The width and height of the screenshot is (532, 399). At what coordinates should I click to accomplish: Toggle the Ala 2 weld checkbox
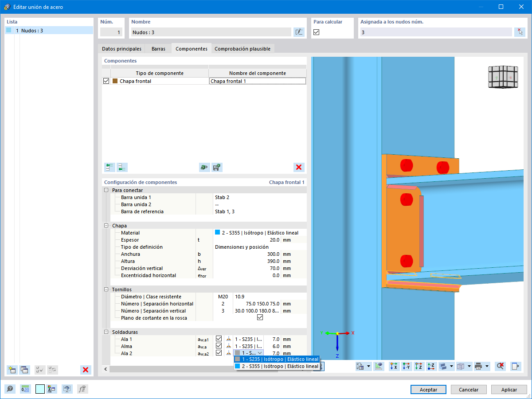[x=219, y=353]
